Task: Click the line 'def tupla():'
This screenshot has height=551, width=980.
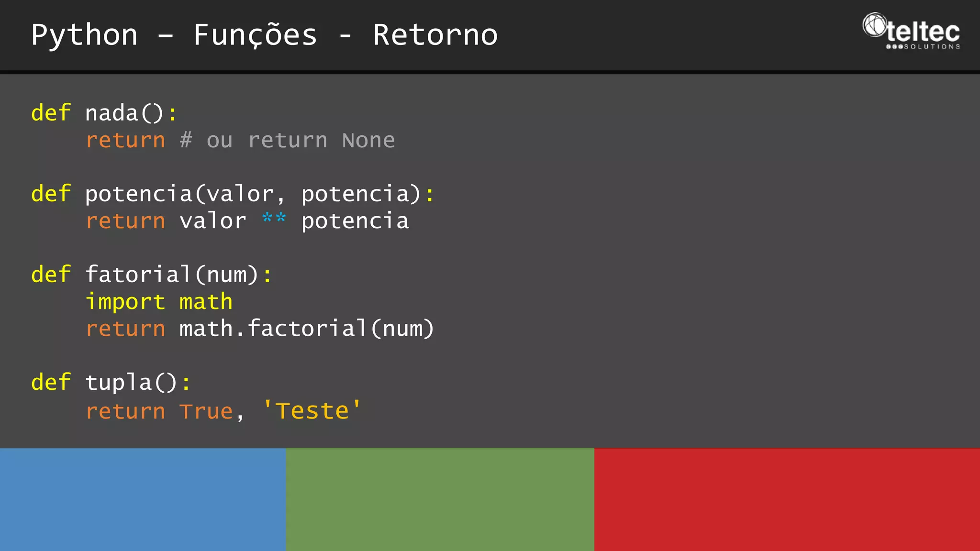Action: pos(111,383)
